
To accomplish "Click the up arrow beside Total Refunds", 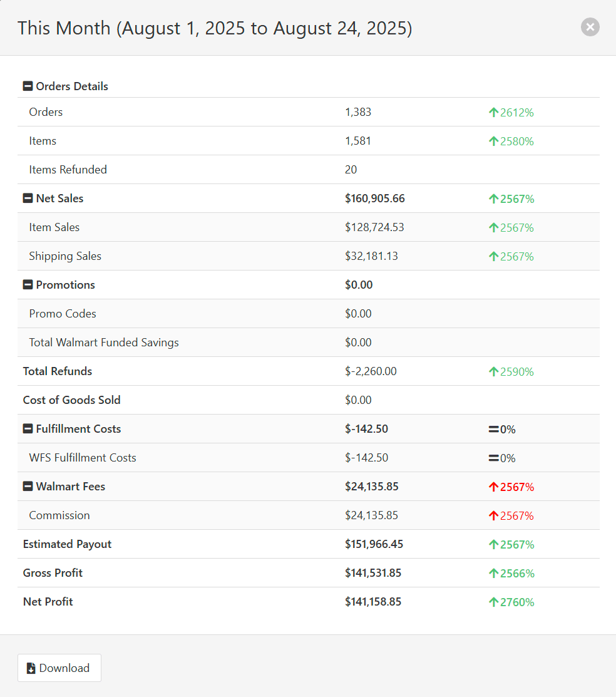I will point(495,371).
